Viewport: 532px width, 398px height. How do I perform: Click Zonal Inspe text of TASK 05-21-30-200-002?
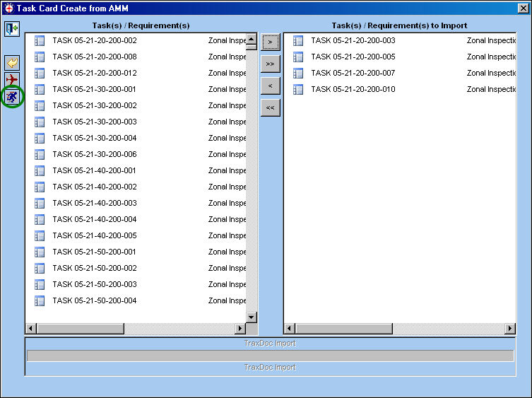(x=227, y=106)
